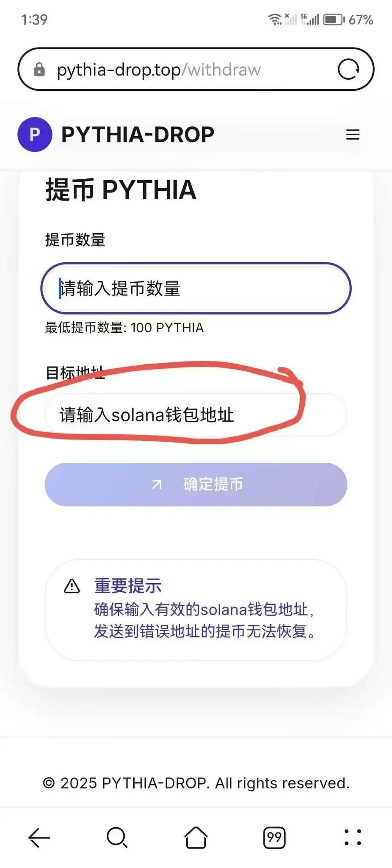Focus the withdrawal amount input field

(x=196, y=288)
